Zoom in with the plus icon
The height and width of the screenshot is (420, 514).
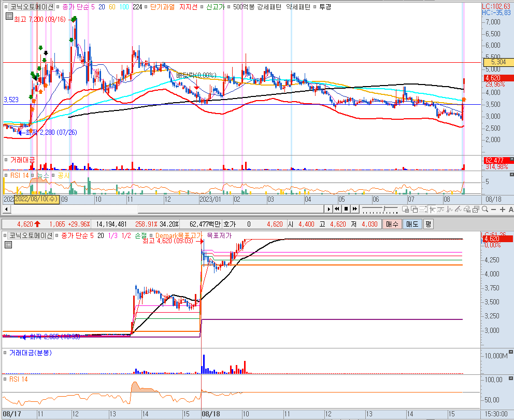[503, 209]
